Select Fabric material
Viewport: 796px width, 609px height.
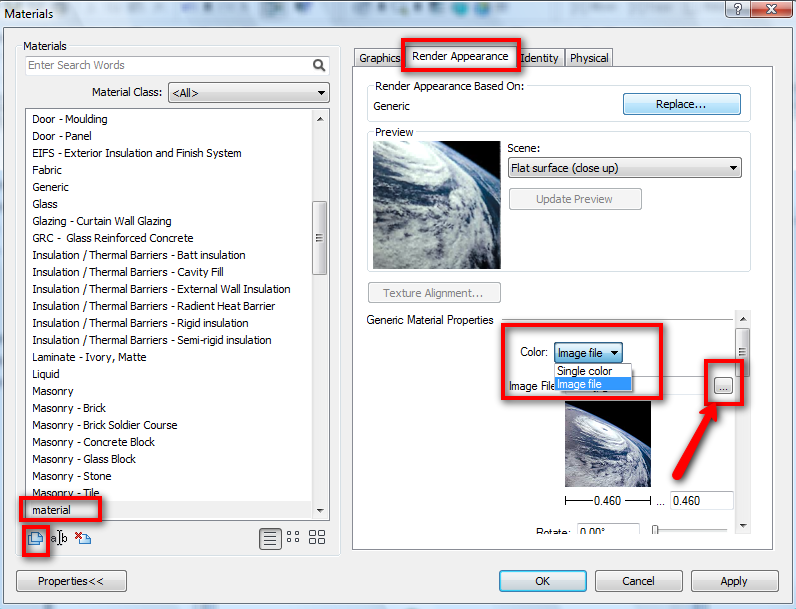click(x=47, y=170)
